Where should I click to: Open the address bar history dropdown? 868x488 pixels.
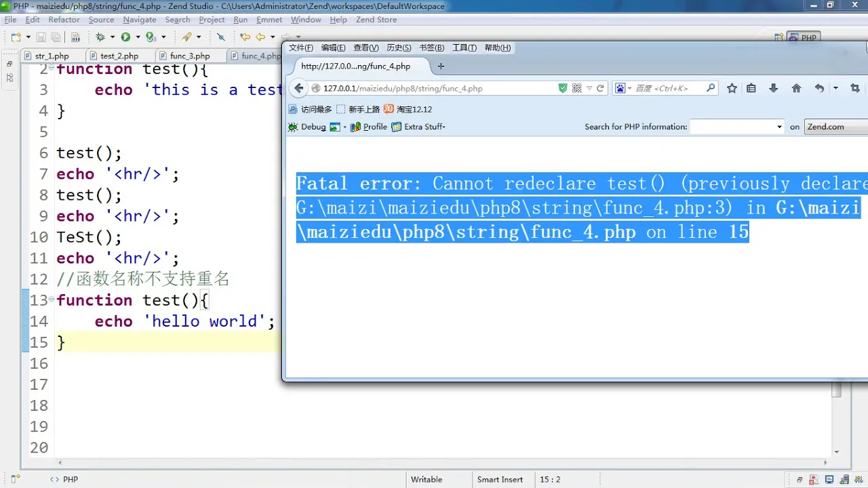pyautogui.click(x=589, y=88)
